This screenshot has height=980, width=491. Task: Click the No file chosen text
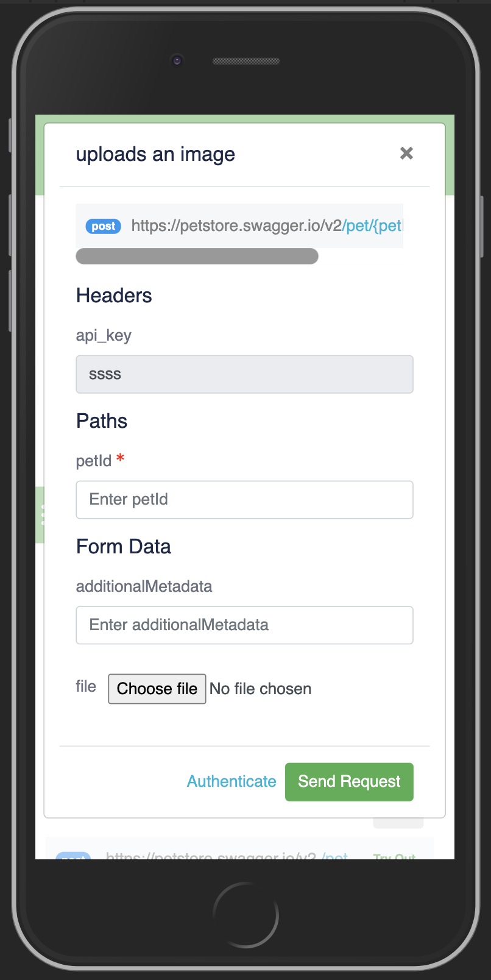pos(260,689)
